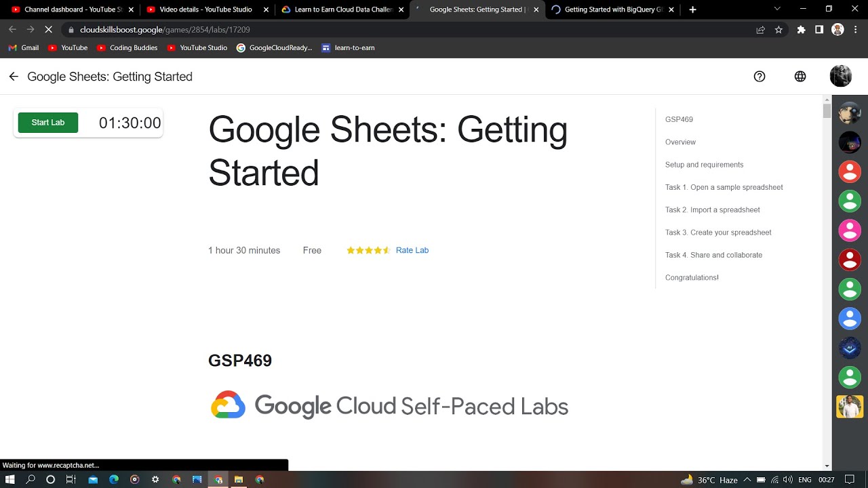Open File Explorer from the taskbar
868x488 pixels.
[x=239, y=479]
